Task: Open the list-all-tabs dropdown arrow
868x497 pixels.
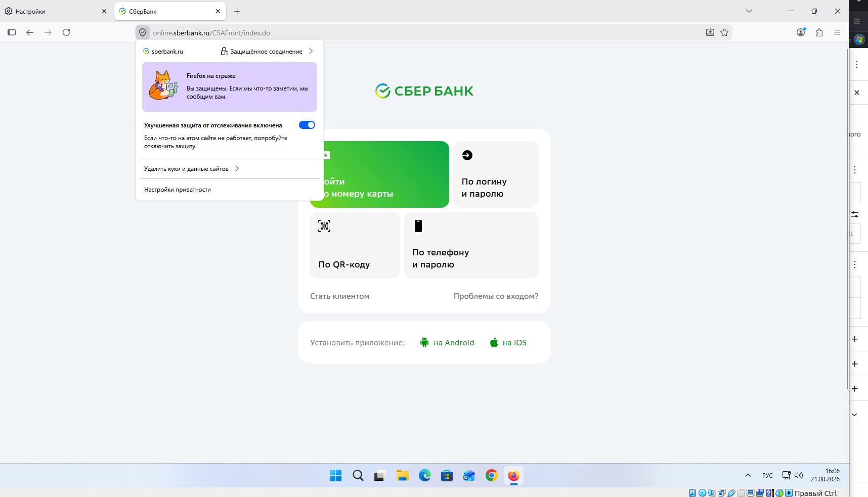Action: pos(749,11)
